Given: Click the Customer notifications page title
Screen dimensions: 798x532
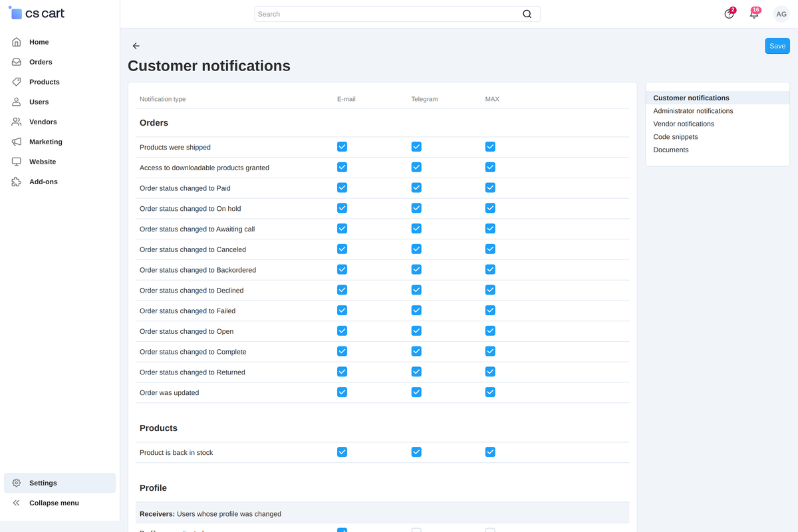Looking at the screenshot, I should (x=209, y=66).
